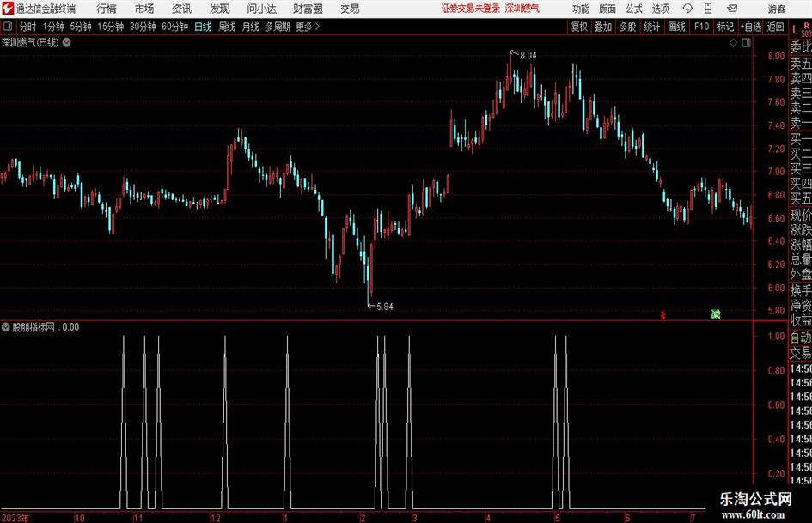Viewport: 812px width, 523px height.
Task: Click the 自动 label in right panel
Action: tap(801, 338)
